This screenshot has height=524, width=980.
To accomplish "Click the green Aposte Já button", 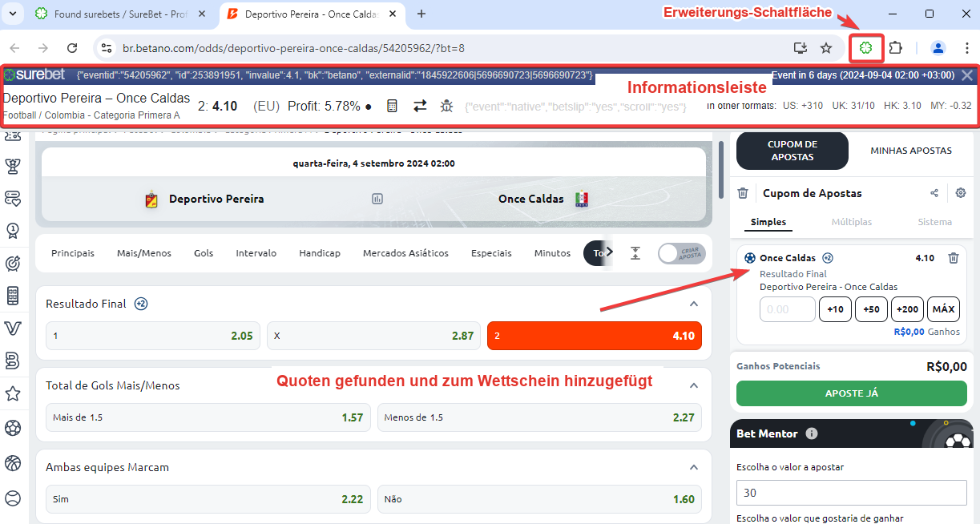I will tap(852, 393).
